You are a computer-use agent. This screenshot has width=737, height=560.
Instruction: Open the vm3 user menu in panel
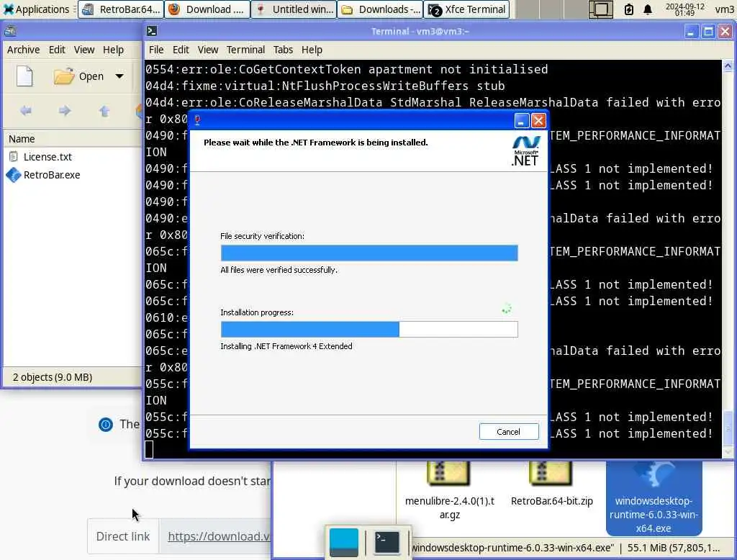724,9
